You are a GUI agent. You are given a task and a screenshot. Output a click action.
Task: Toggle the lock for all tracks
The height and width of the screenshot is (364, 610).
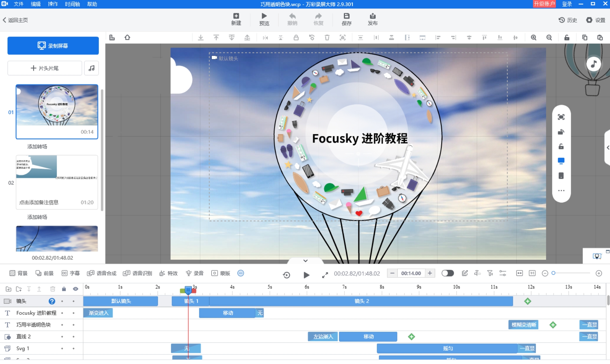pos(64,289)
